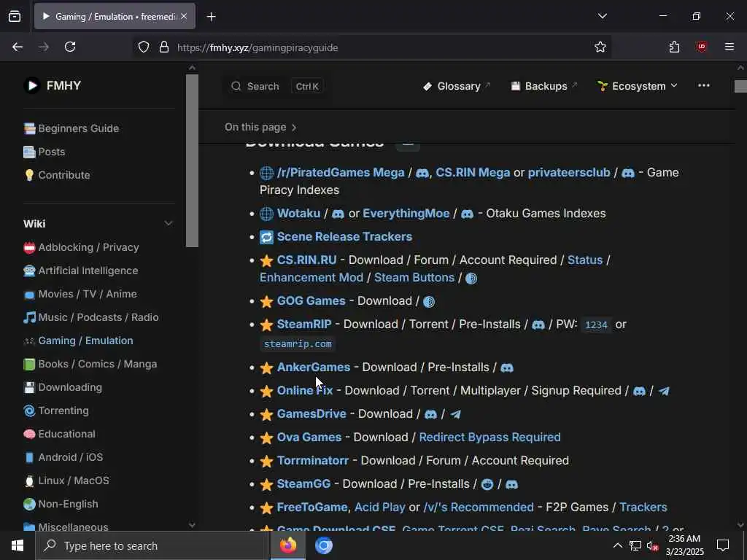This screenshot has height=560, width=747.
Task: Click the FMHY play logo icon
Action: tap(32, 86)
